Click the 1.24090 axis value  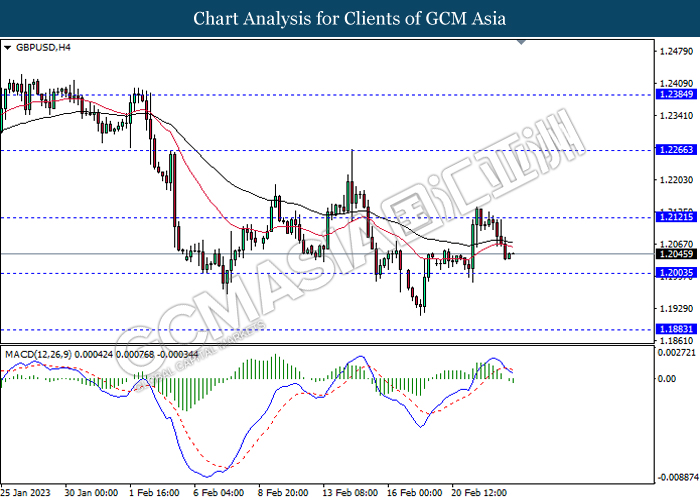pyautogui.click(x=676, y=83)
